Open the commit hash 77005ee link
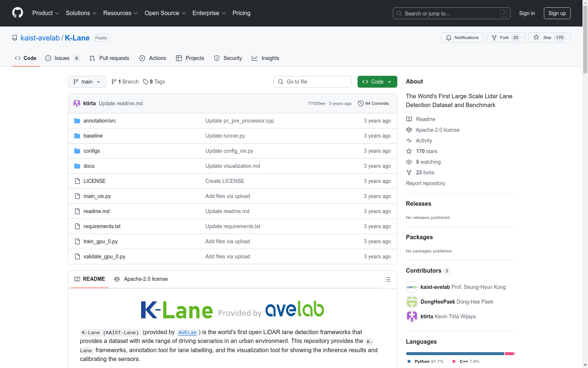Viewport: 588px width, 368px height. point(316,103)
